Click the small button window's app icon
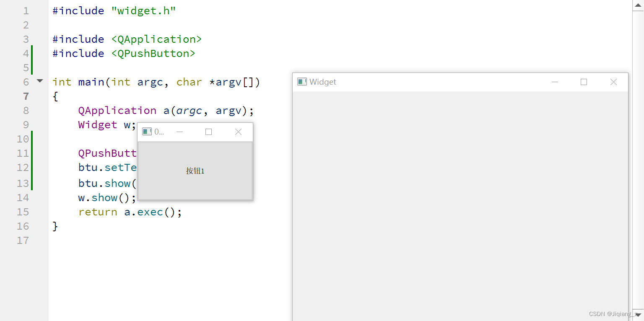This screenshot has width=644, height=321. (147, 132)
